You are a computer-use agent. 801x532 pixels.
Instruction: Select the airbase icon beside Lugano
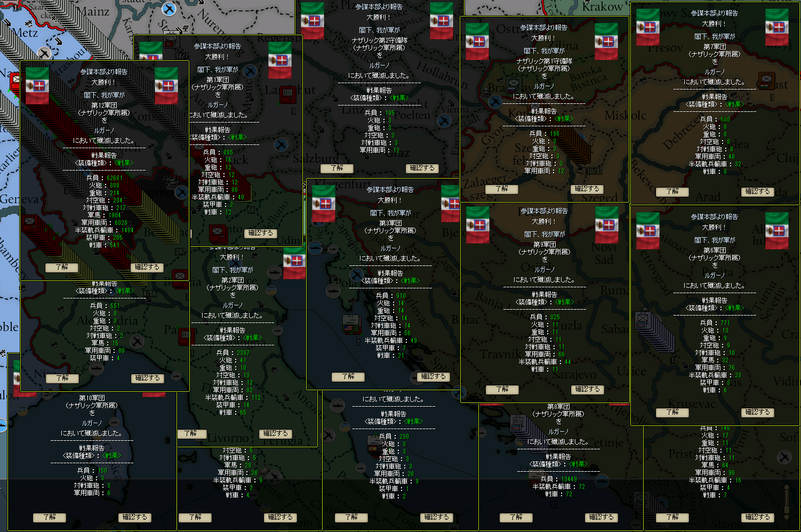(182, 192)
